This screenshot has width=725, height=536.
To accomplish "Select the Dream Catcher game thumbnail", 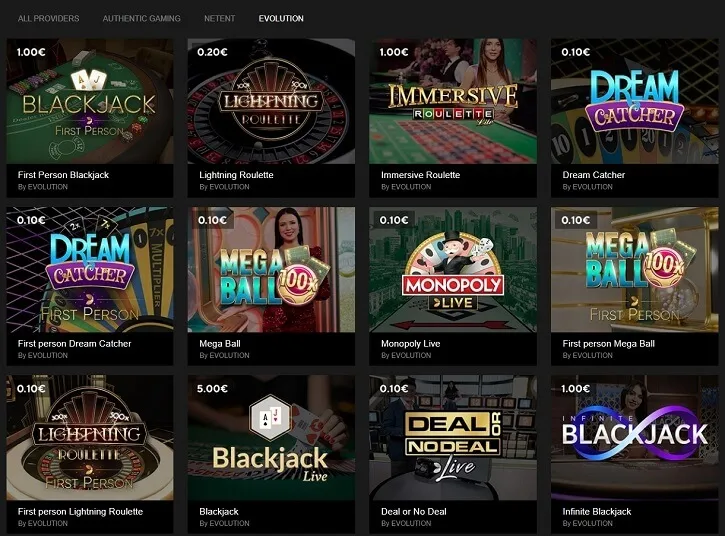I will (635, 101).
